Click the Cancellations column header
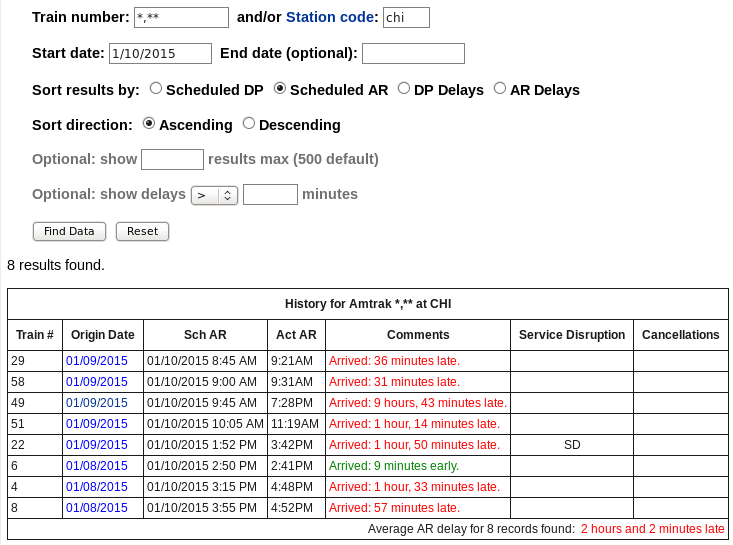The image size is (733, 545). 681,335
